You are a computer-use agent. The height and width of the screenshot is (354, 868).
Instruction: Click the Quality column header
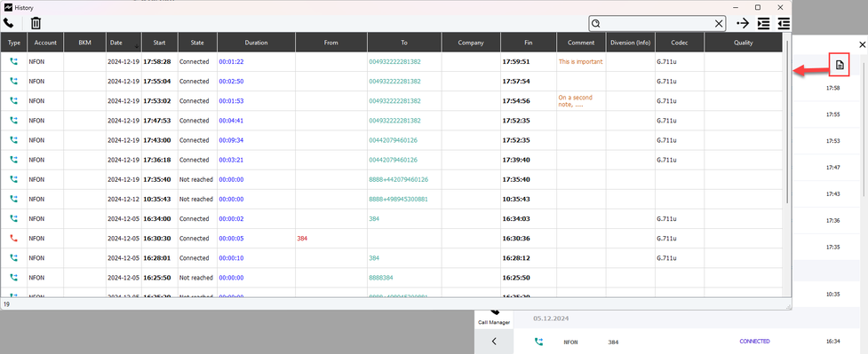(743, 43)
